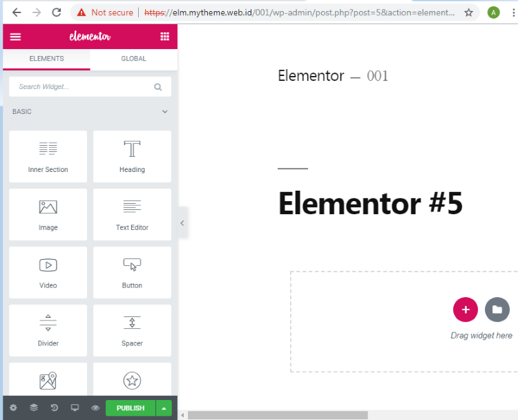
Task: Preview changes with the eye icon
Action: 95,408
